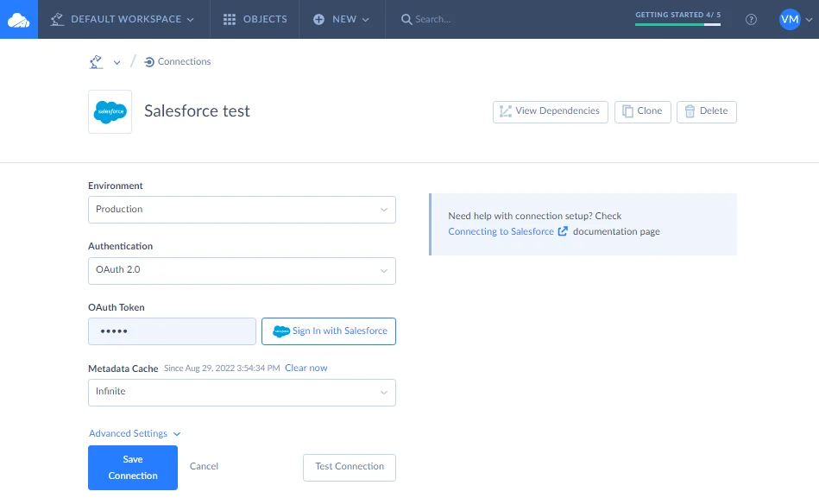Screen dimensions: 819x504
Task: Click the Test Connection button
Action: click(x=350, y=467)
